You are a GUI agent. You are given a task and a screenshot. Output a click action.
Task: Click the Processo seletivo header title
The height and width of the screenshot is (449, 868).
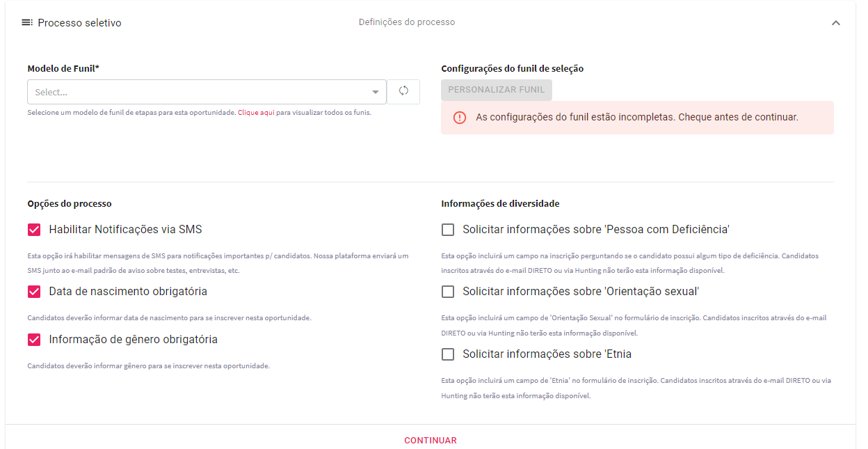(x=79, y=23)
